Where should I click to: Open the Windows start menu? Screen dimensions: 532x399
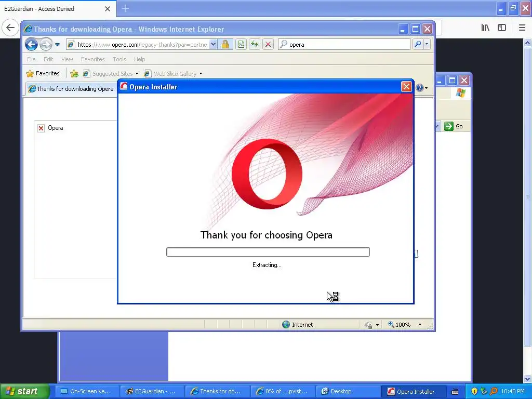(x=24, y=391)
